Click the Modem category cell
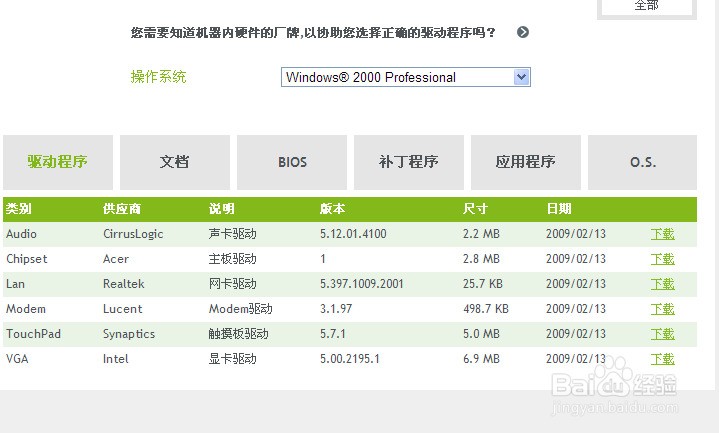 coord(26,309)
